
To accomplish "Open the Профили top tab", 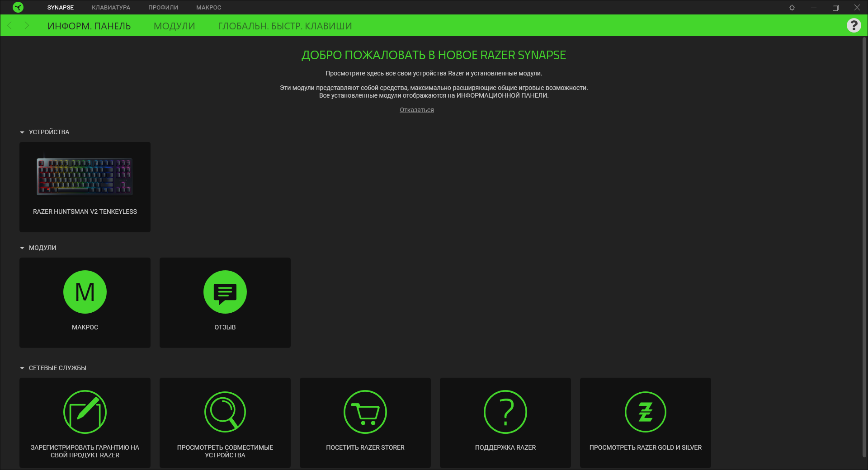I will 163,8.
